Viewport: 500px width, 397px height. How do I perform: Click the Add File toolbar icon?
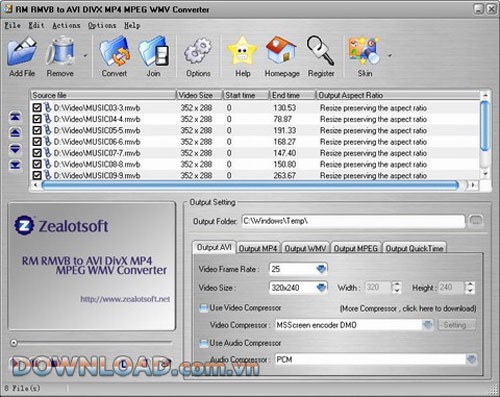[x=22, y=52]
